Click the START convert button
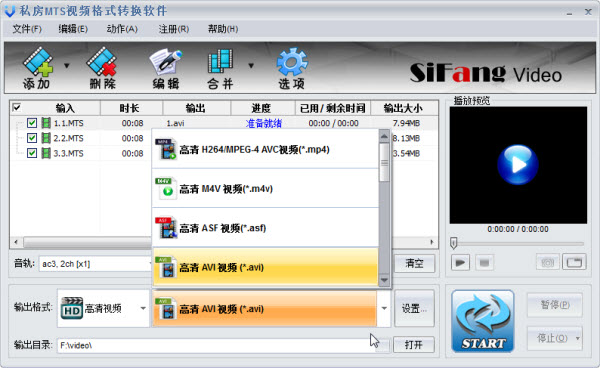 (x=483, y=321)
